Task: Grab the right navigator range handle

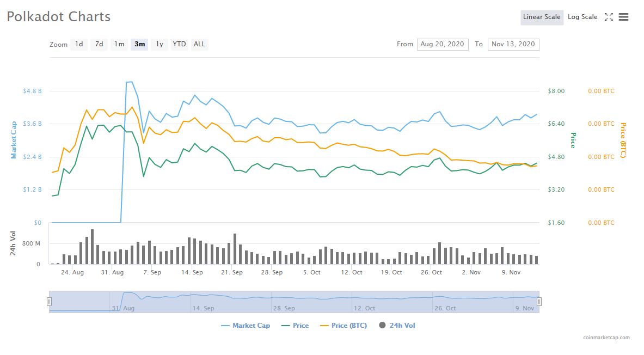Action: pos(539,302)
